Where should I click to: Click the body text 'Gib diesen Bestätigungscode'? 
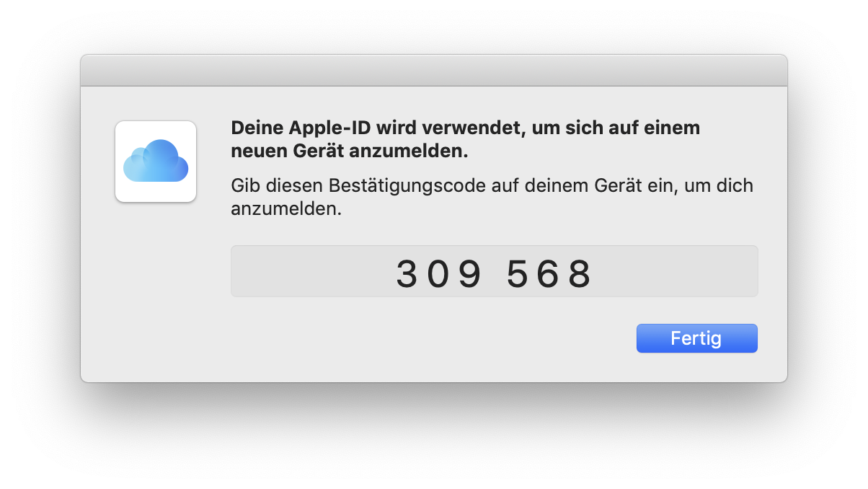(x=492, y=198)
